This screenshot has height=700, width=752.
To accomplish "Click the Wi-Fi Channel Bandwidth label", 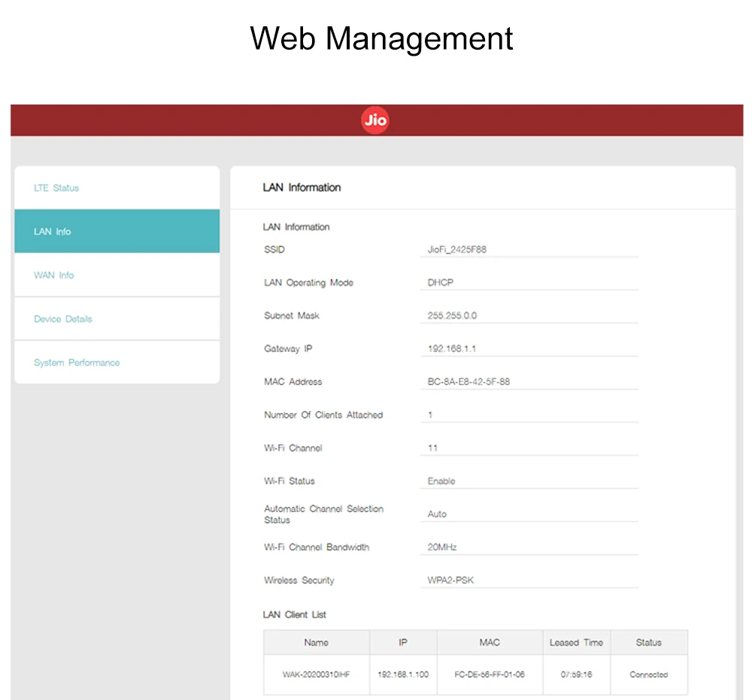I will pyautogui.click(x=317, y=547).
